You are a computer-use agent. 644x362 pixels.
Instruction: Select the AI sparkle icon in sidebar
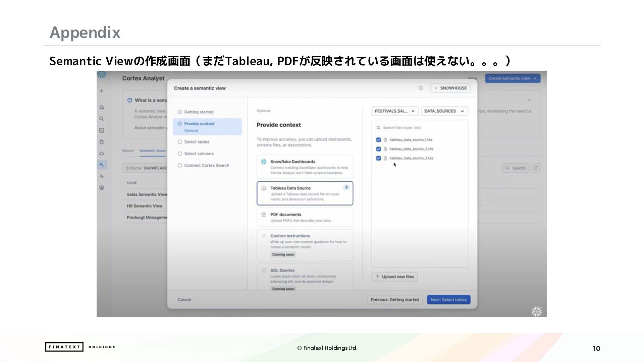pyautogui.click(x=102, y=165)
